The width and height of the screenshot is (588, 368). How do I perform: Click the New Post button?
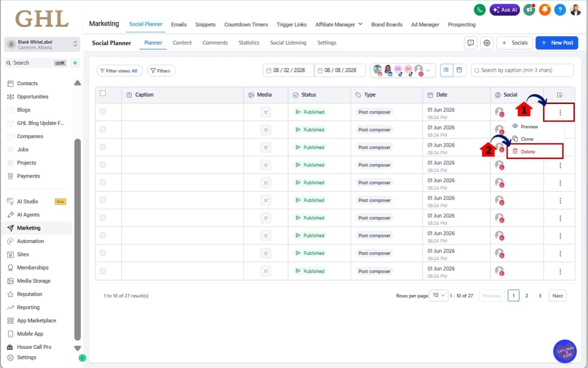coord(557,43)
